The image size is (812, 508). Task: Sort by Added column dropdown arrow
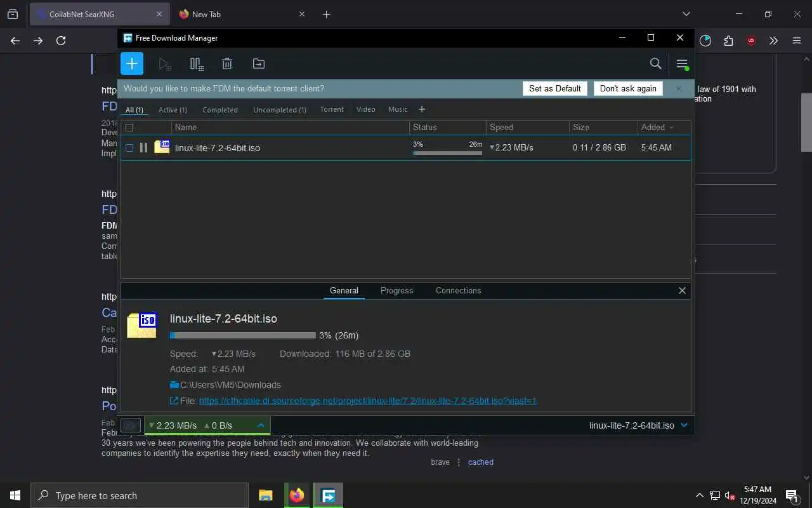(671, 128)
